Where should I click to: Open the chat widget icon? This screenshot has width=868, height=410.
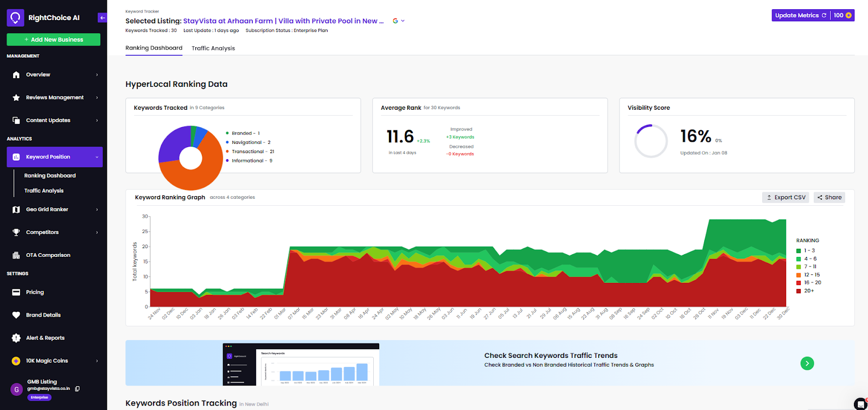(x=860, y=404)
